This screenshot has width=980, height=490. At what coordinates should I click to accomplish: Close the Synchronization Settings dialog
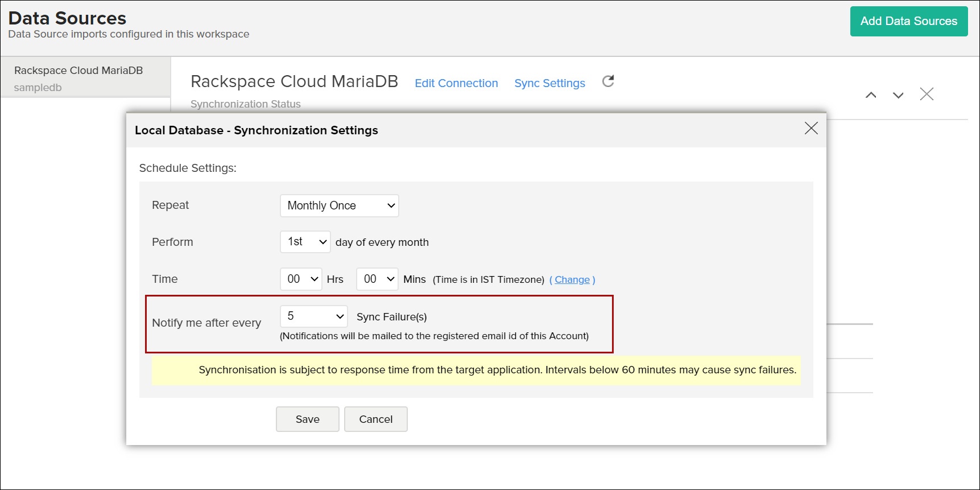(811, 129)
